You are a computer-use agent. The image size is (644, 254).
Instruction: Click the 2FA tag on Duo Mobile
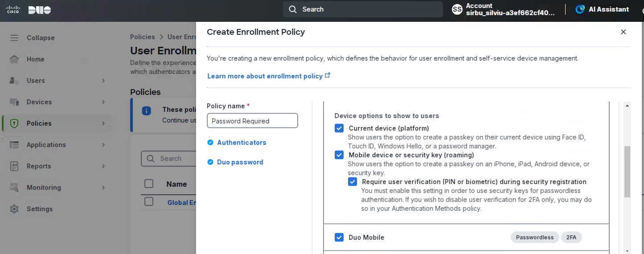click(571, 238)
